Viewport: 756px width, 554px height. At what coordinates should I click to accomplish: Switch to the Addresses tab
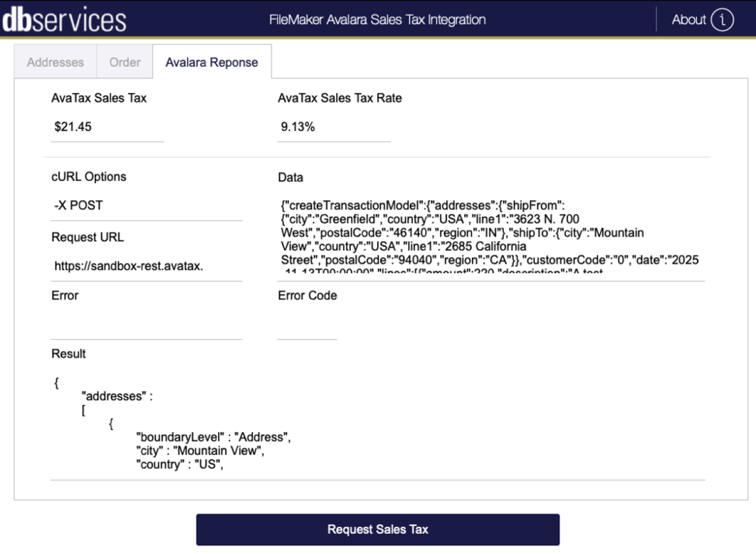pyautogui.click(x=54, y=62)
